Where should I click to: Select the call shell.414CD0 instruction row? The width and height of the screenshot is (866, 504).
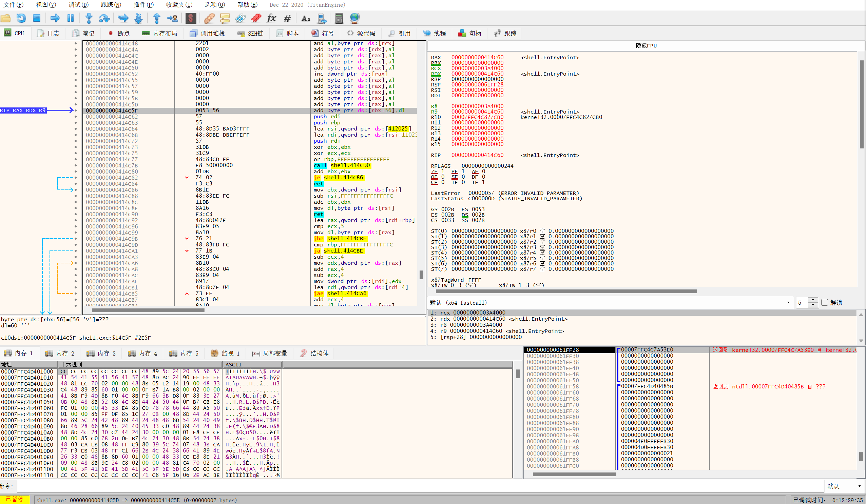pos(250,165)
